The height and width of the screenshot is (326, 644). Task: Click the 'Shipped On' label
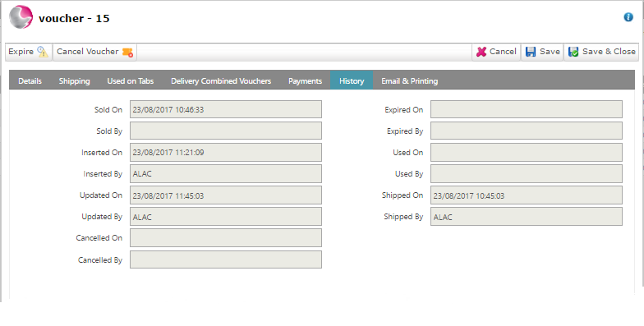(402, 195)
